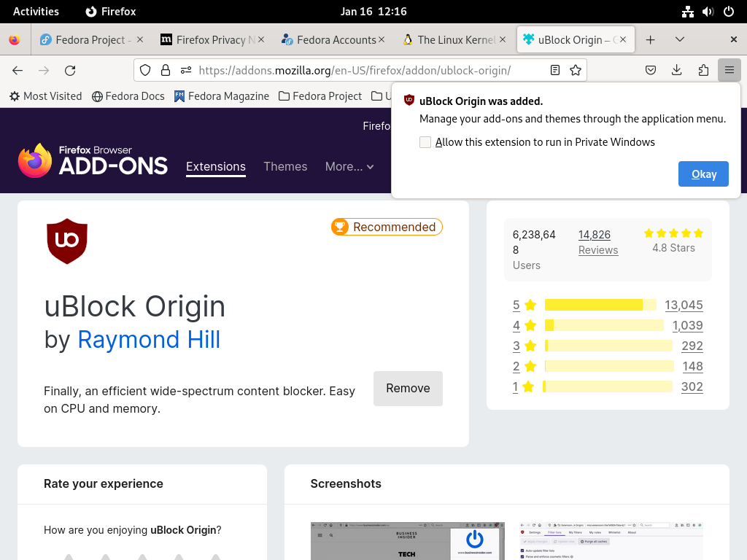Image resolution: width=747 pixels, height=560 pixels.
Task: Toggle reader view icon
Action: pyautogui.click(x=555, y=71)
